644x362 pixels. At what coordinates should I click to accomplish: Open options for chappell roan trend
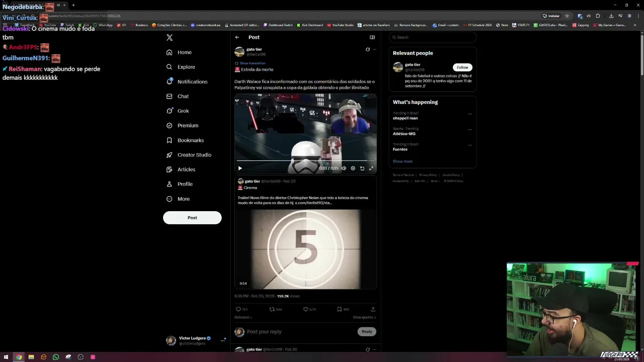point(470,114)
